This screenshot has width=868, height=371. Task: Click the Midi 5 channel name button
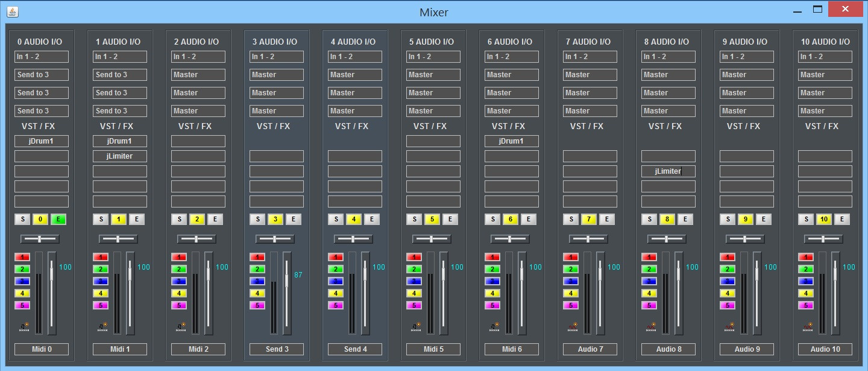[433, 349]
